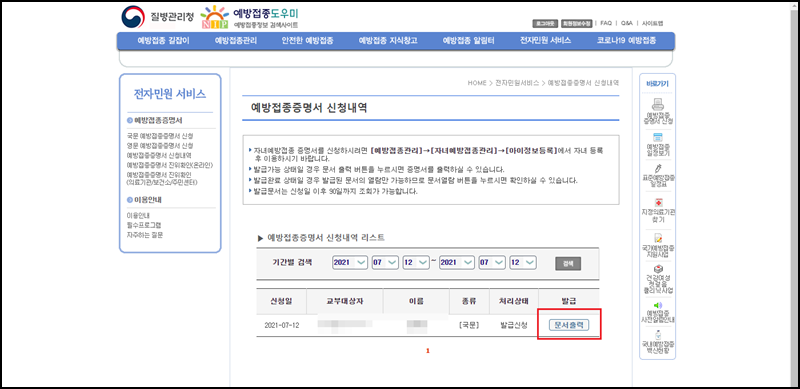Image resolution: width=800 pixels, height=389 pixels.
Task: Open the Q&A link
Action: pos(627,23)
